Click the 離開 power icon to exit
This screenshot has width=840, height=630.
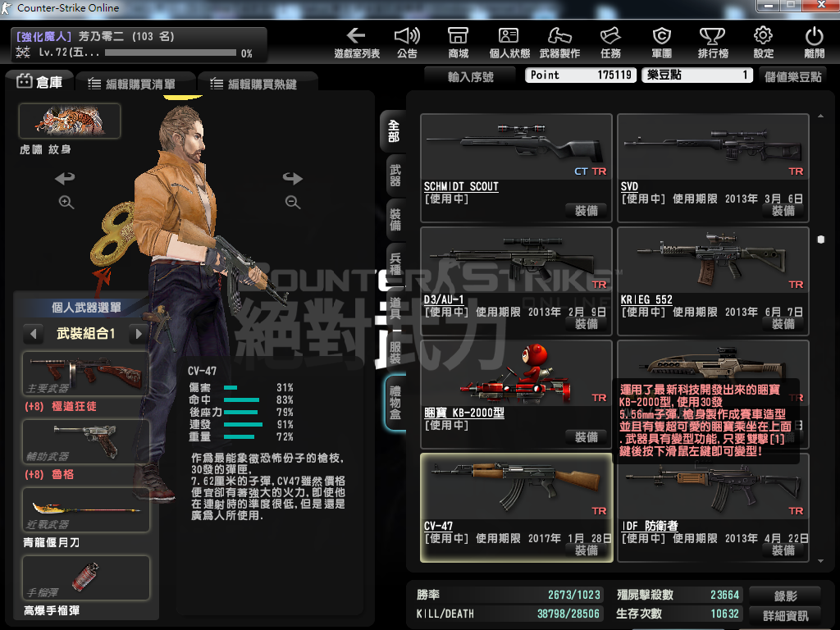[815, 43]
